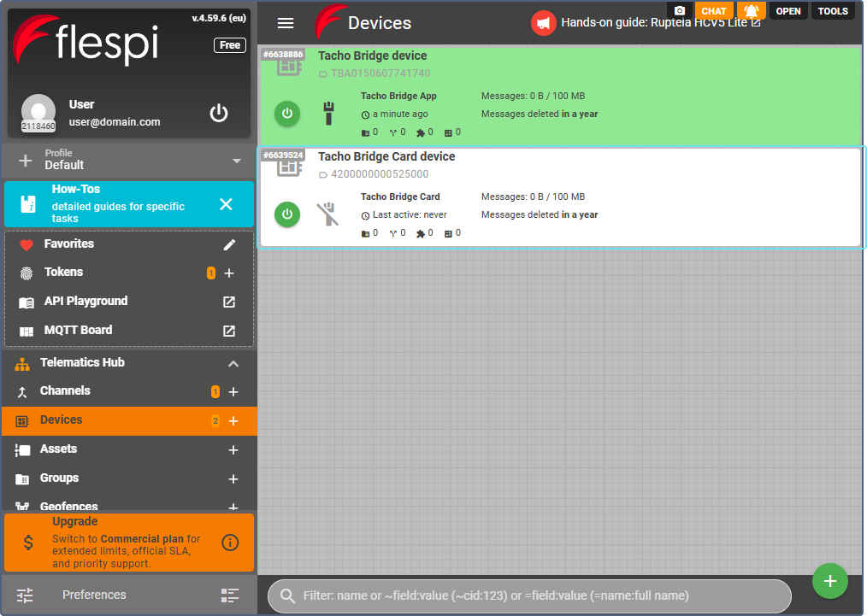Click groups count icon on Tacho Bridge device
Viewport: 867px width, 616px height.
(x=365, y=132)
